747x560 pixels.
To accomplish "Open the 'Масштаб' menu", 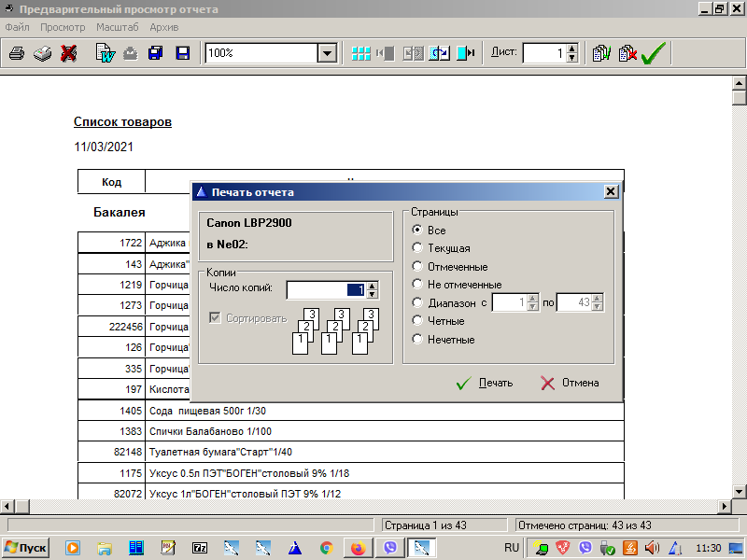I will click(x=117, y=27).
